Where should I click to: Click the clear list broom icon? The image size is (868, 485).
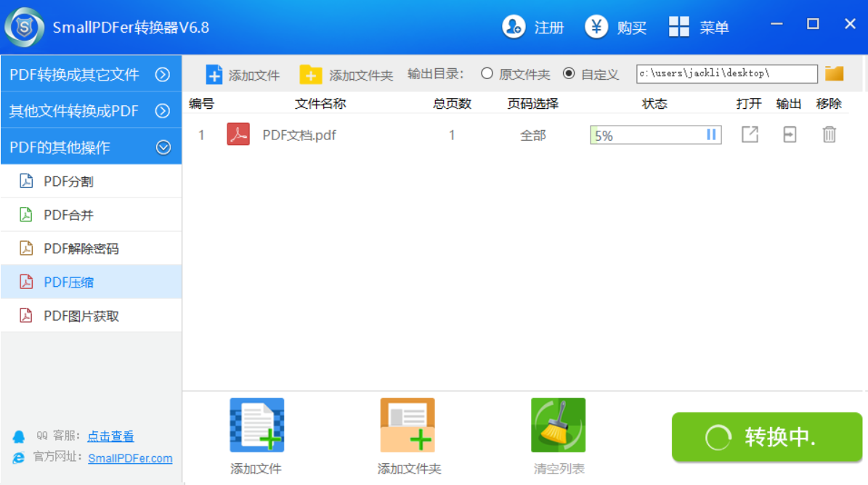pos(558,425)
